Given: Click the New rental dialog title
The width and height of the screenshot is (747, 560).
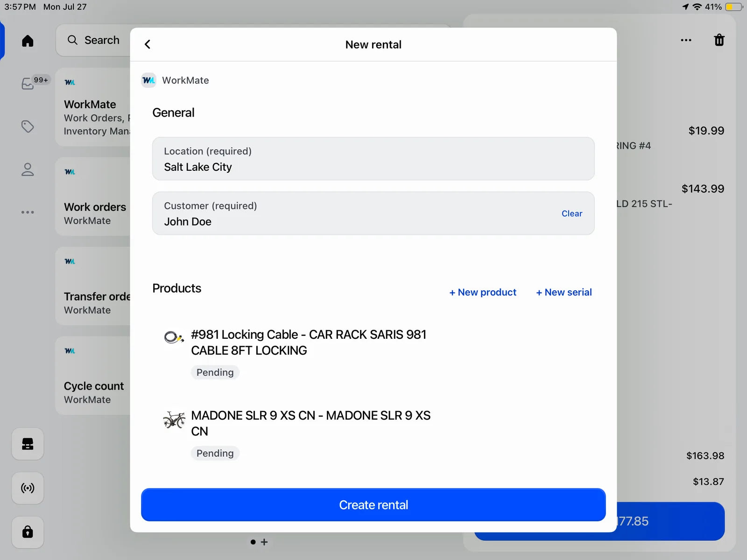Looking at the screenshot, I should click(x=373, y=44).
